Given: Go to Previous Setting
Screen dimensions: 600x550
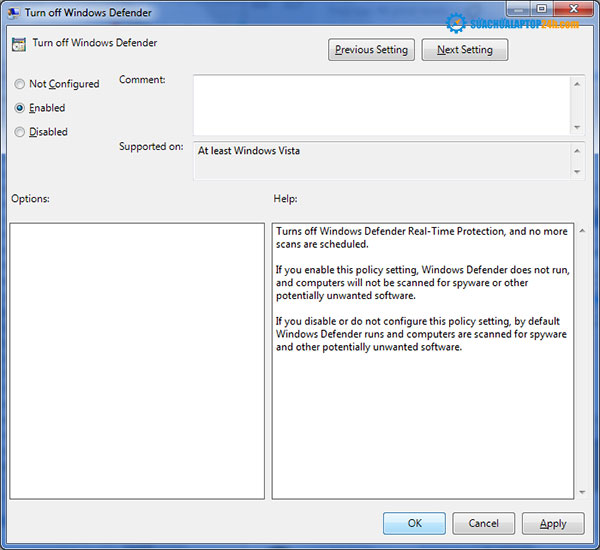Looking at the screenshot, I should coord(371,50).
